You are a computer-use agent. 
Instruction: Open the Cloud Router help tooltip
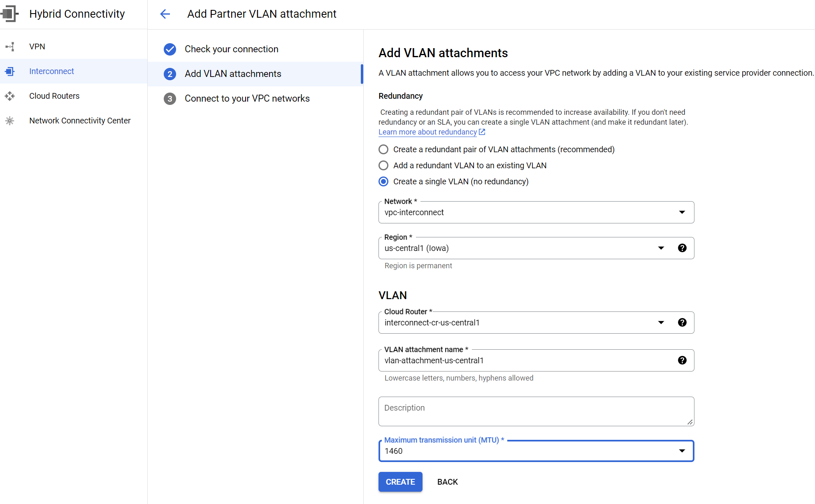coord(682,322)
